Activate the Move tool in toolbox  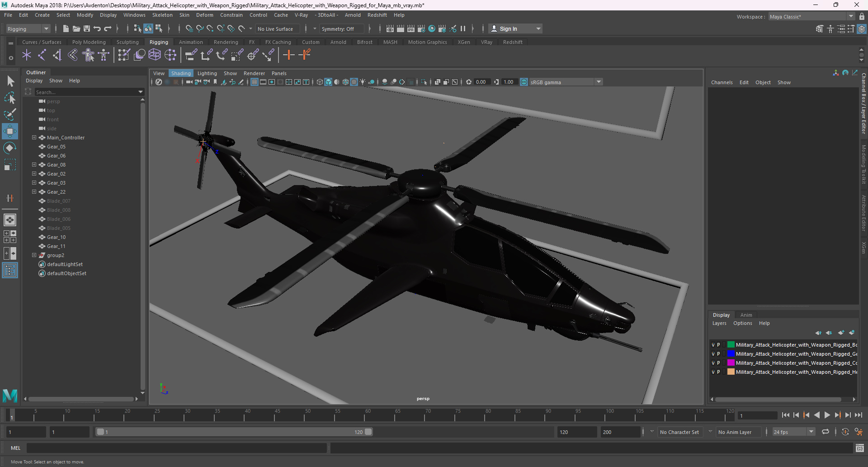(10, 131)
